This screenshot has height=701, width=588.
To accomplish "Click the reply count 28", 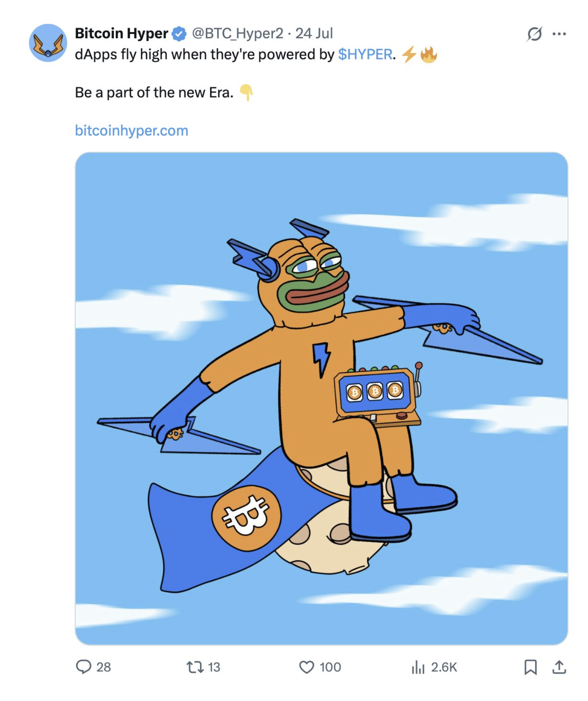I will (103, 667).
